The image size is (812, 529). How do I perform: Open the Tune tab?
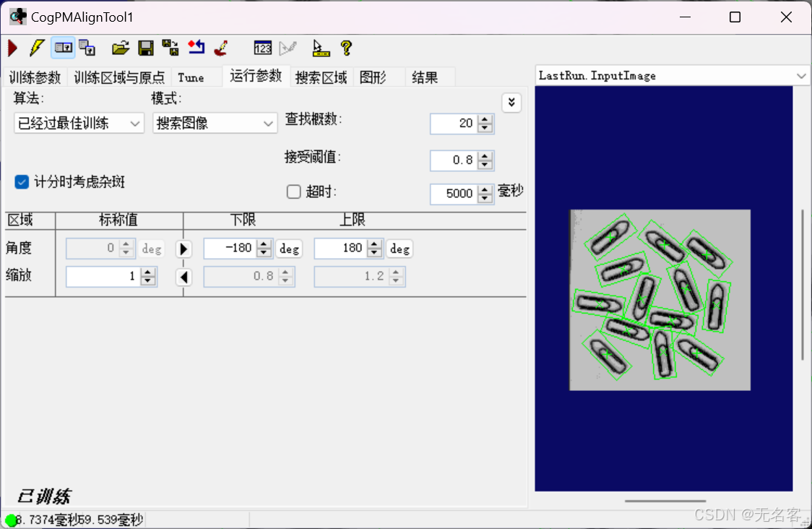pyautogui.click(x=191, y=77)
